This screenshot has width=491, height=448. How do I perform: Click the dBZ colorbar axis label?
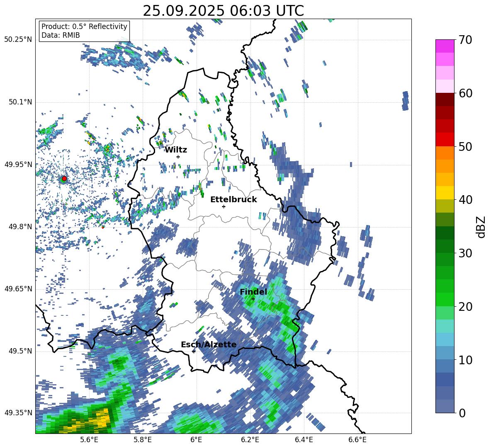point(481,227)
